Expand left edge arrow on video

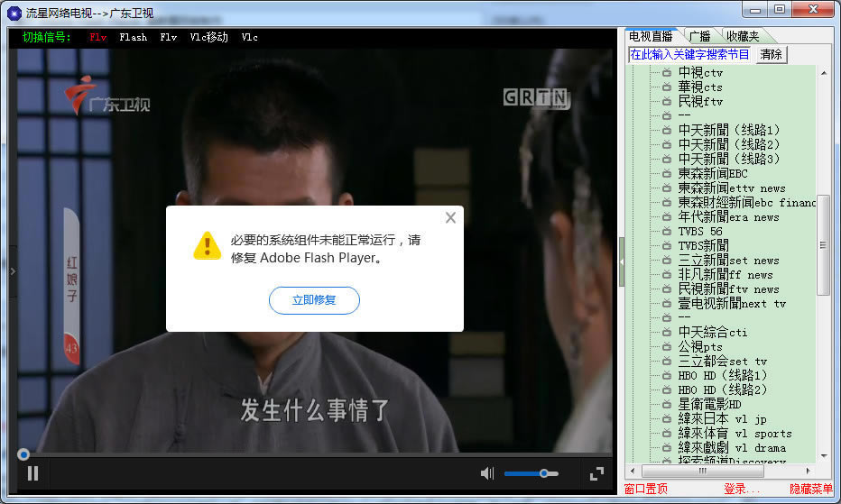click(13, 271)
